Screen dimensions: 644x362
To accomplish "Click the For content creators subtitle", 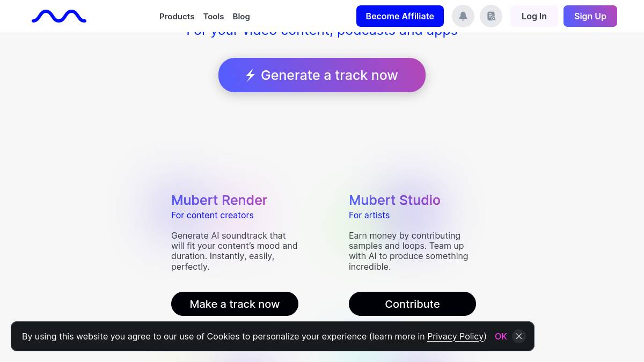I will pos(212,215).
